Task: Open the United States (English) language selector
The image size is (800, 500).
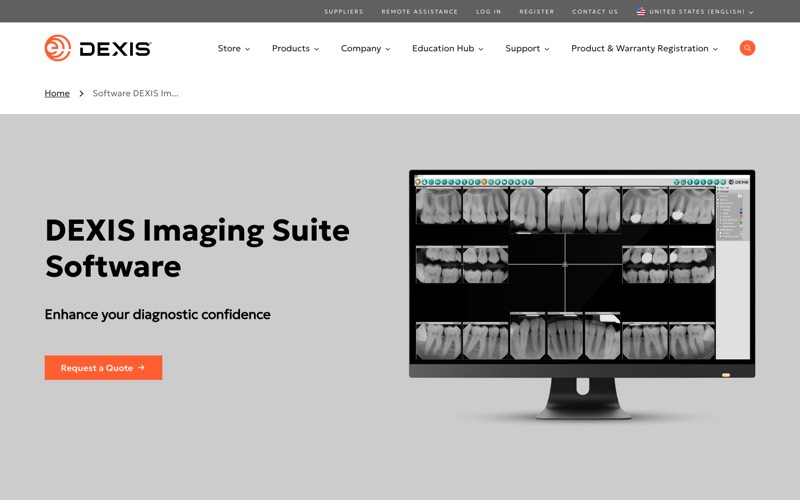Action: (x=695, y=11)
